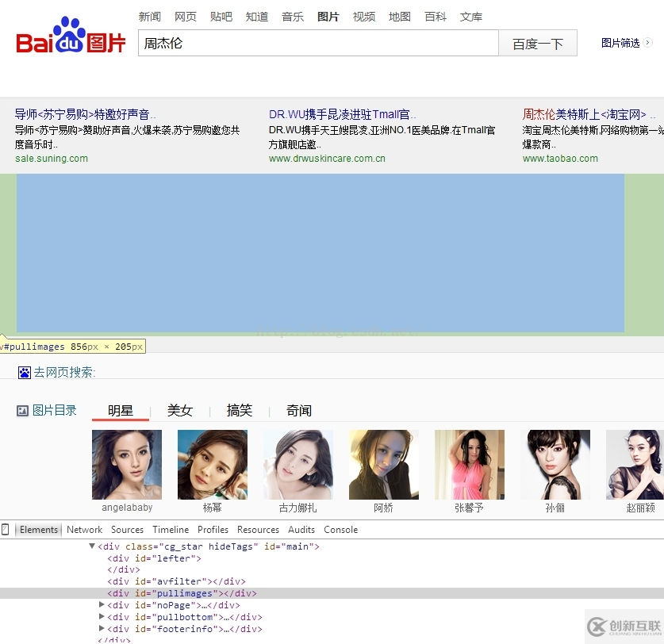Open the 张馨予 thumbnail
Image resolution: width=664 pixels, height=644 pixels.
coord(469,465)
